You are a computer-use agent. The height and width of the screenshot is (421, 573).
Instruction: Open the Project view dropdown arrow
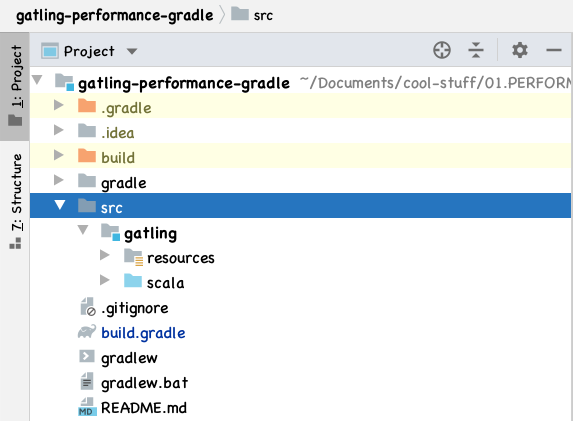[x=132, y=51]
